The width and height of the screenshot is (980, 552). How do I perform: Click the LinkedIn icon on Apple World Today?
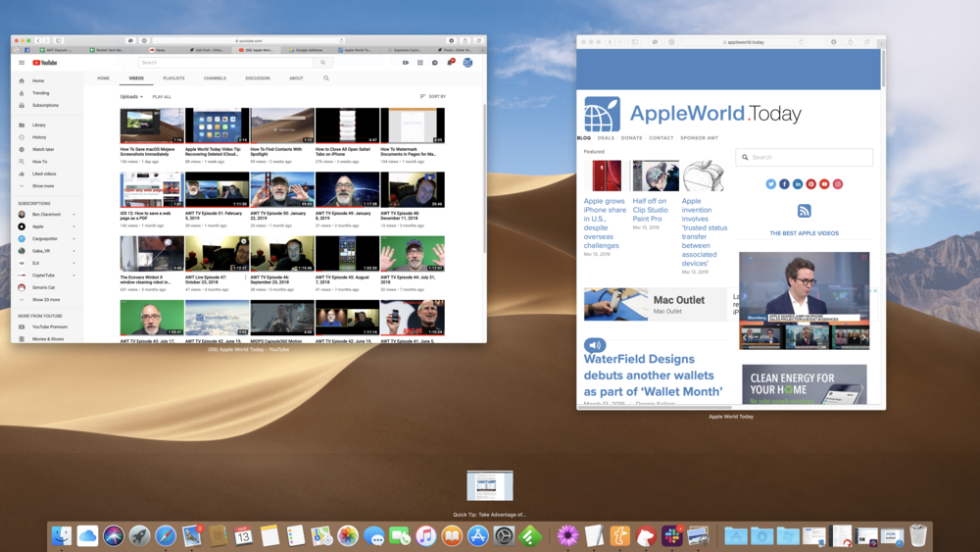[798, 183]
